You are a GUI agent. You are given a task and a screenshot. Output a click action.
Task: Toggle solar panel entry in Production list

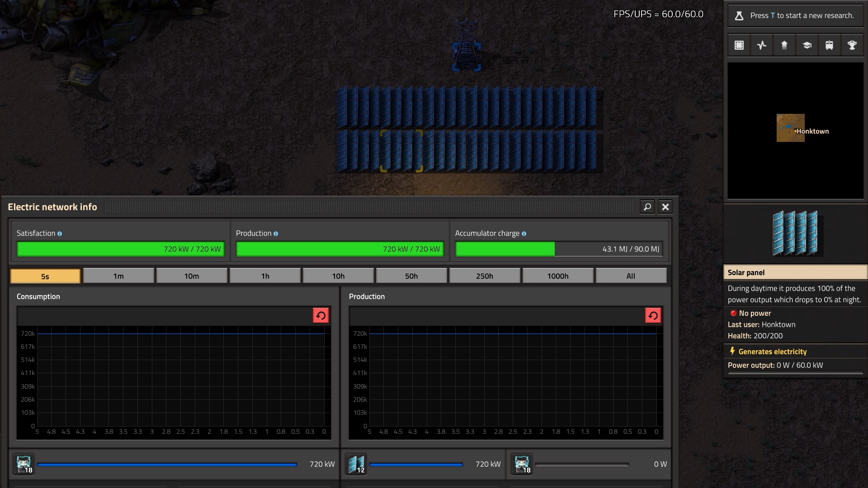(x=356, y=464)
